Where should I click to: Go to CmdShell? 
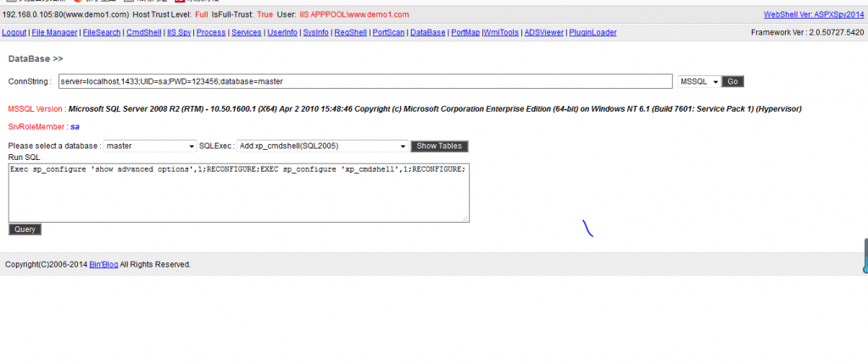pos(144,33)
